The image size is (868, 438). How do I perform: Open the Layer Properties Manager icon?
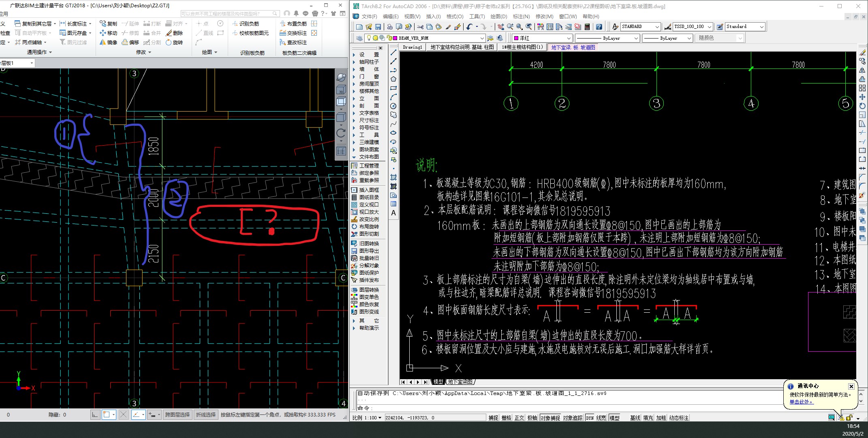point(359,38)
